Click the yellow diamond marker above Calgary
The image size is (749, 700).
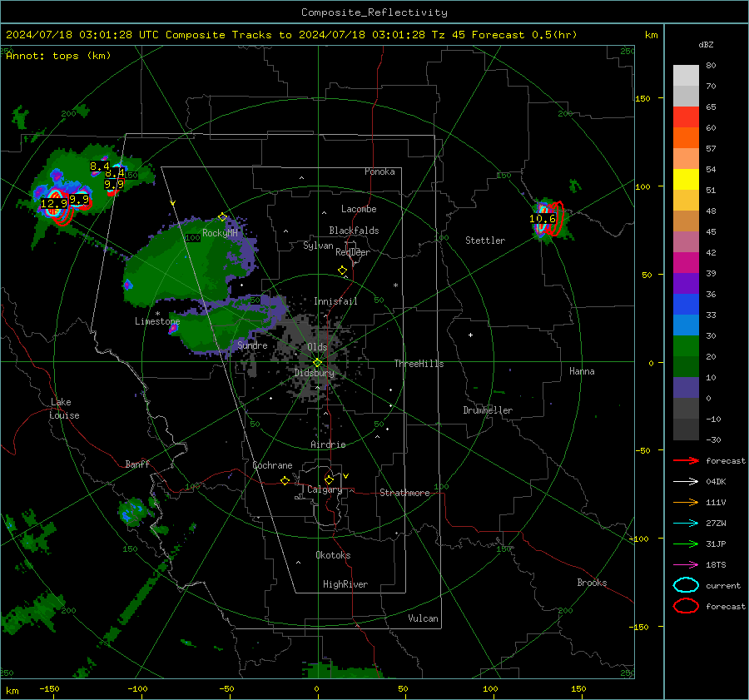pos(329,479)
